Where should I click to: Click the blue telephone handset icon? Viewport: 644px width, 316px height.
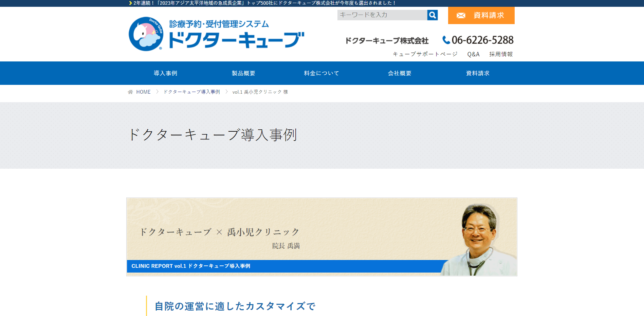tap(446, 40)
